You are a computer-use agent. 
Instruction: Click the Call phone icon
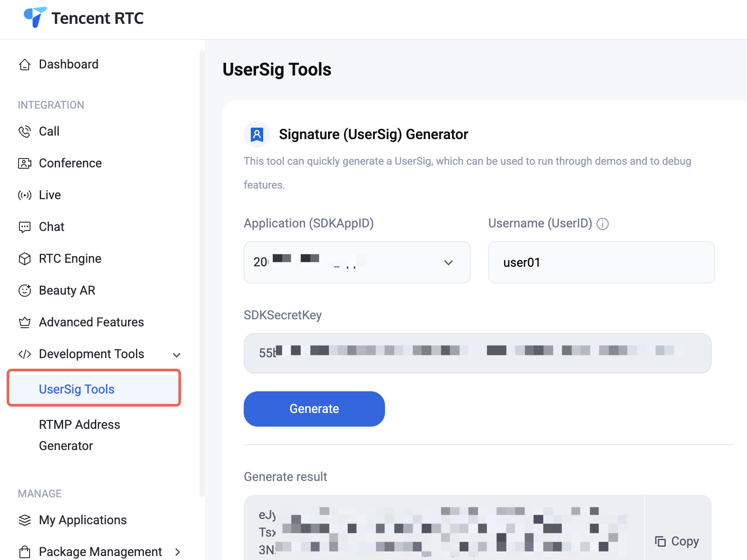coord(25,132)
